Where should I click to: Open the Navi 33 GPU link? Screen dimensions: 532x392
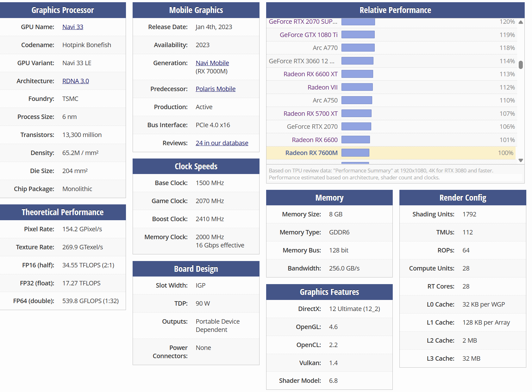[x=72, y=27]
